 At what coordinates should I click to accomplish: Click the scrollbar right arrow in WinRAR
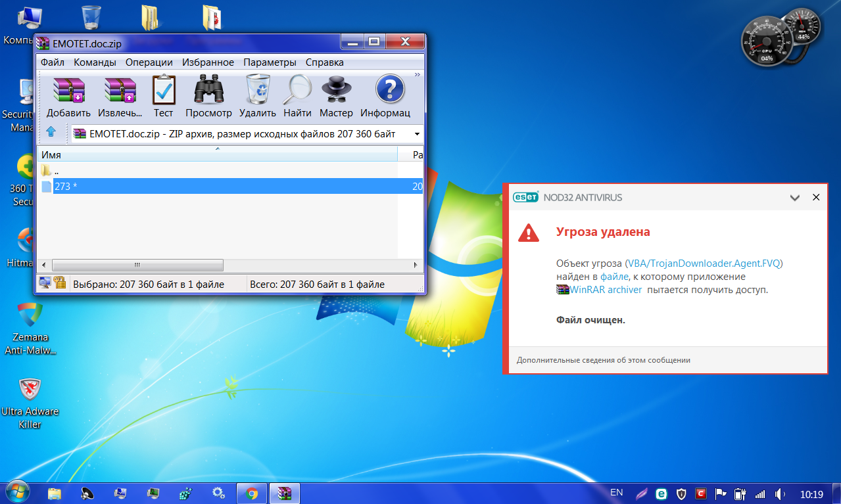click(x=416, y=265)
